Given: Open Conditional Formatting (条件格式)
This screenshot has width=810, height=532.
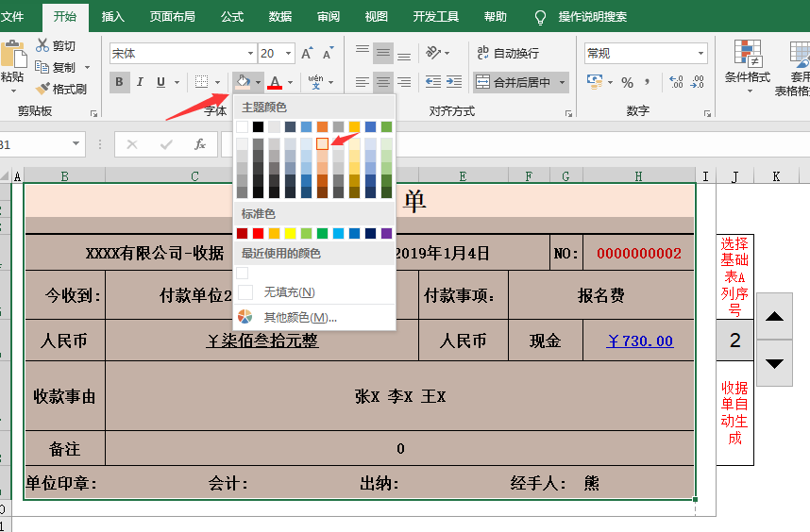Looking at the screenshot, I should (x=748, y=67).
